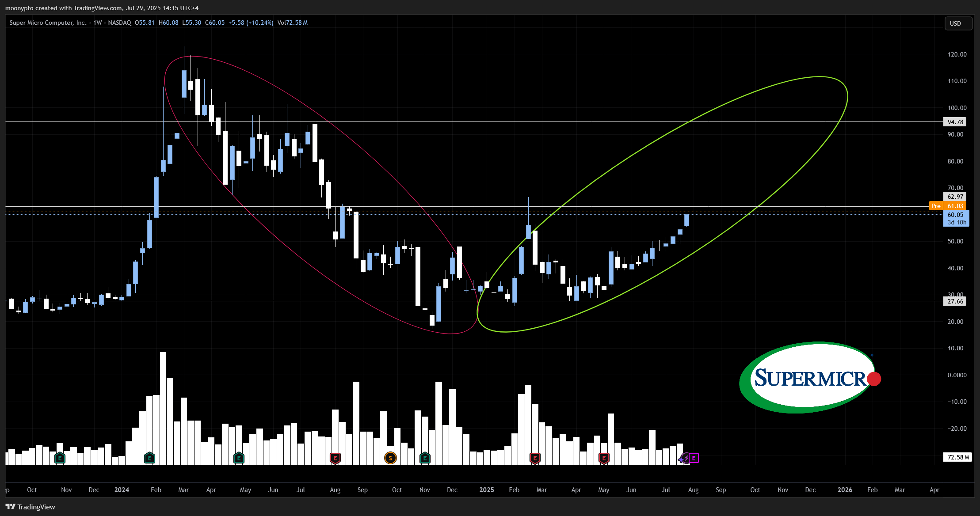Click the −20.00 price axis label
This screenshot has height=516, width=980.
click(x=957, y=429)
